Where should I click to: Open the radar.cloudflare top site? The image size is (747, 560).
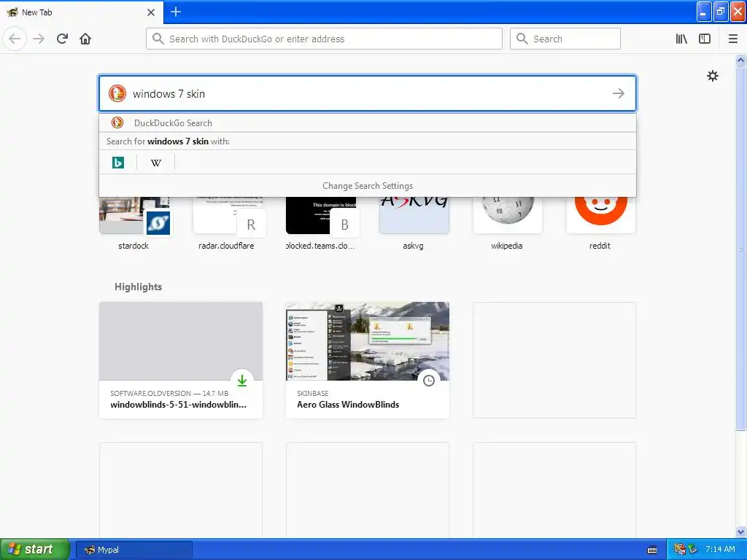(228, 224)
